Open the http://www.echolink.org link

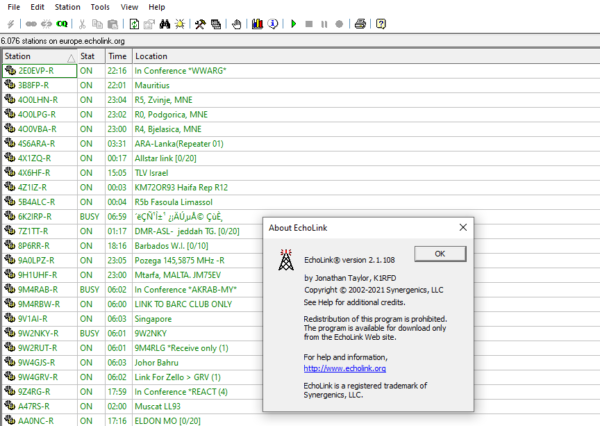tap(345, 368)
